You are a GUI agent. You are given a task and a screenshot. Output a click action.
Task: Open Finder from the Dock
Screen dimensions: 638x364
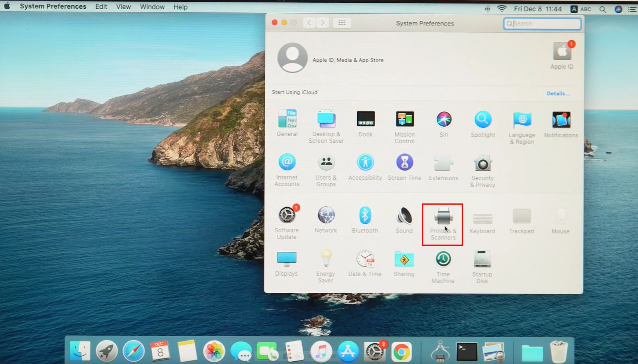click(x=80, y=351)
